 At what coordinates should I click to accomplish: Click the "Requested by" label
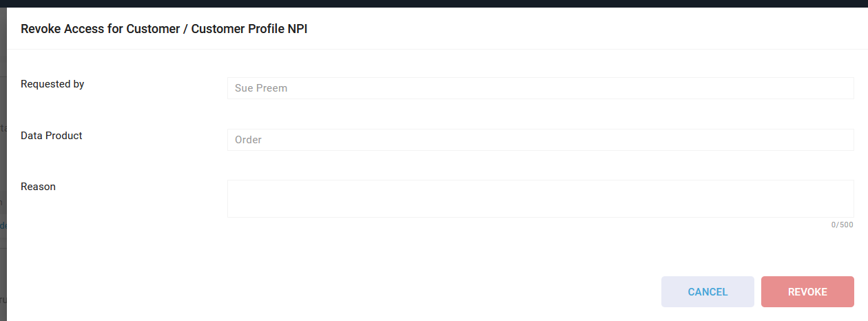point(52,84)
